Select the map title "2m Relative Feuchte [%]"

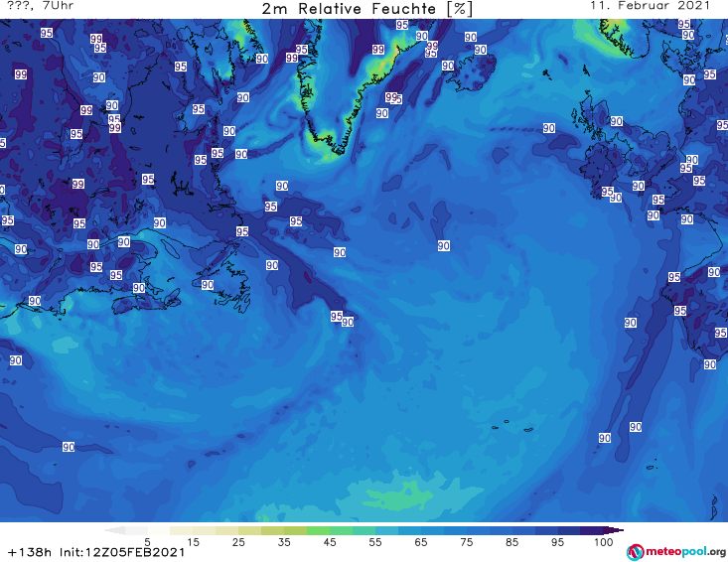pos(367,9)
